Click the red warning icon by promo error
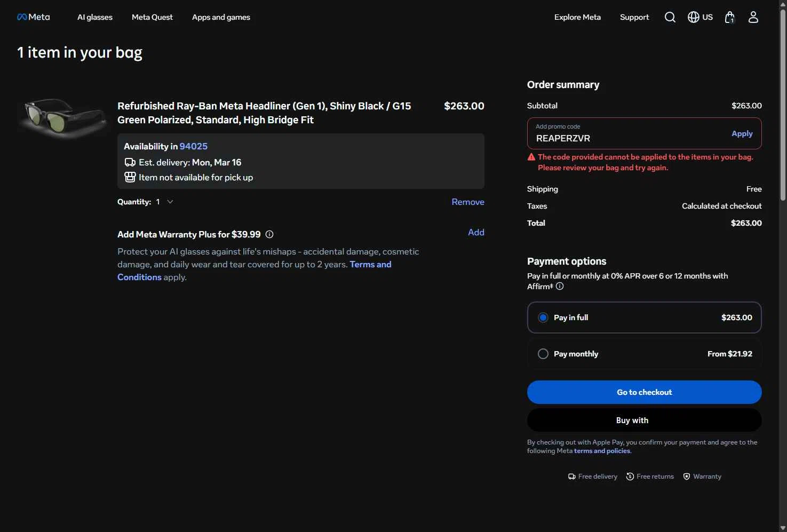787x532 pixels. point(531,157)
